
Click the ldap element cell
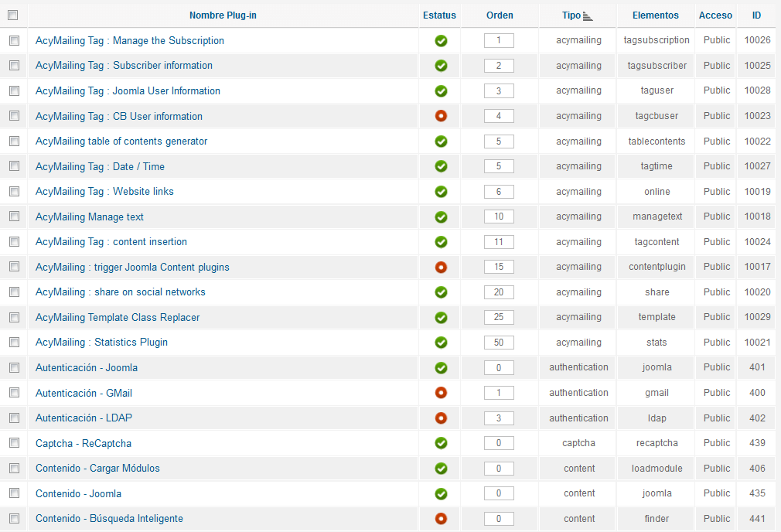[x=657, y=418]
